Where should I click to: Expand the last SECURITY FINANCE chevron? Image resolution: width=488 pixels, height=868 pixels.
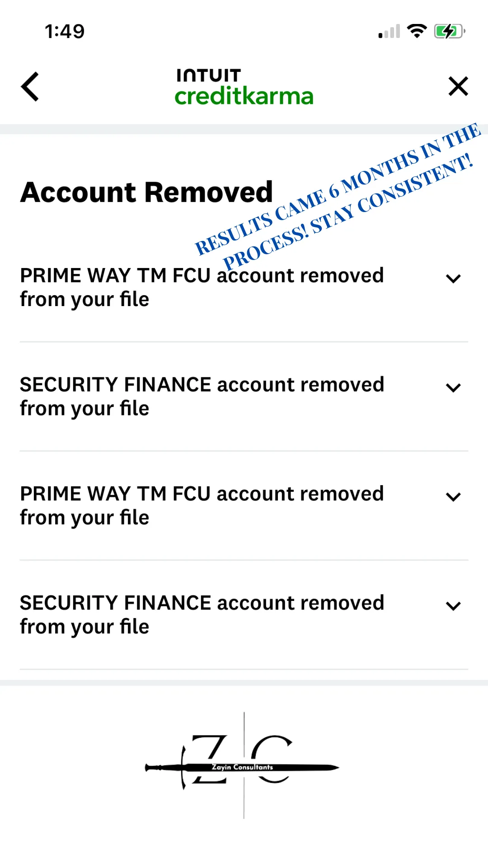(453, 606)
